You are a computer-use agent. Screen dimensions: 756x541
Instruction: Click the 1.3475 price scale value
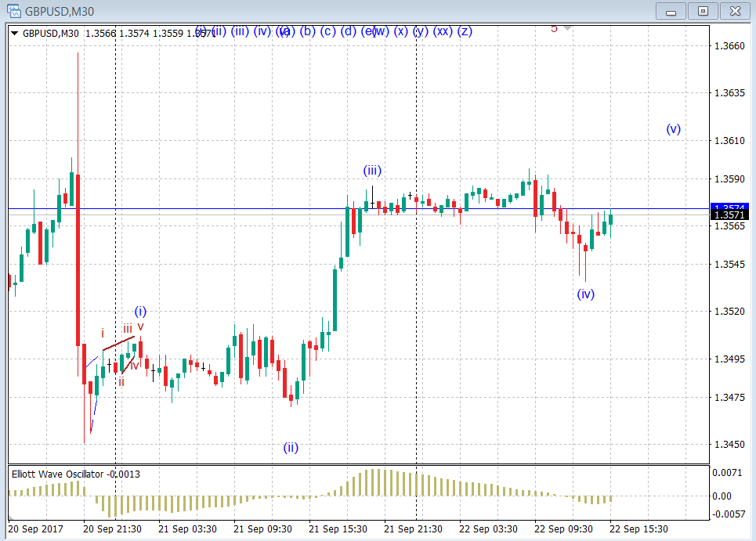pos(729,398)
